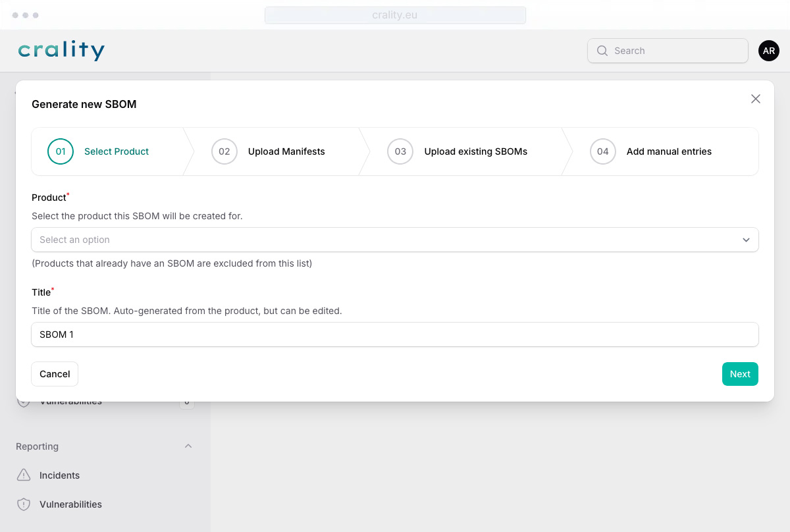This screenshot has height=532, width=790.
Task: Open the AR user avatar menu
Action: tap(769, 51)
